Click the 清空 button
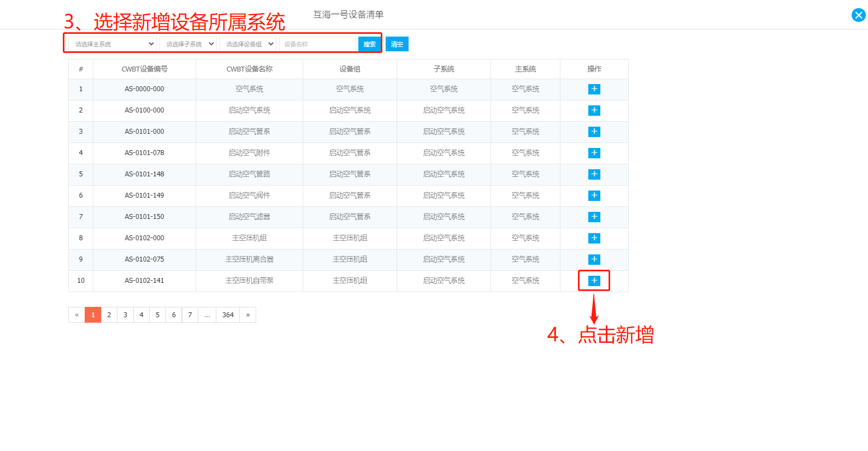868x451 pixels. pyautogui.click(x=397, y=44)
